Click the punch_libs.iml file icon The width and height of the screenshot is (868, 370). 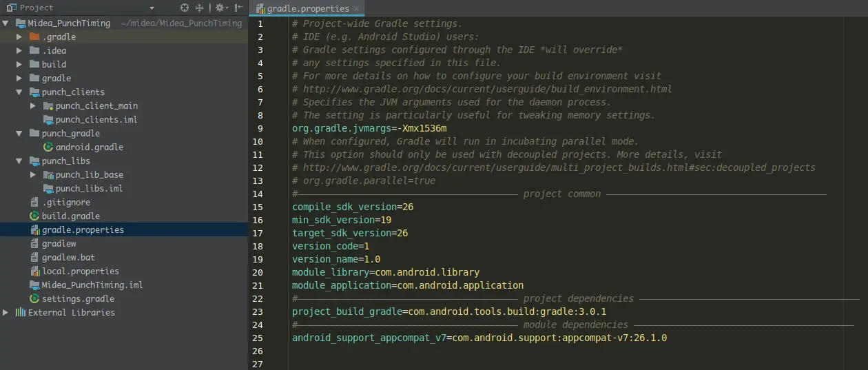click(48, 188)
